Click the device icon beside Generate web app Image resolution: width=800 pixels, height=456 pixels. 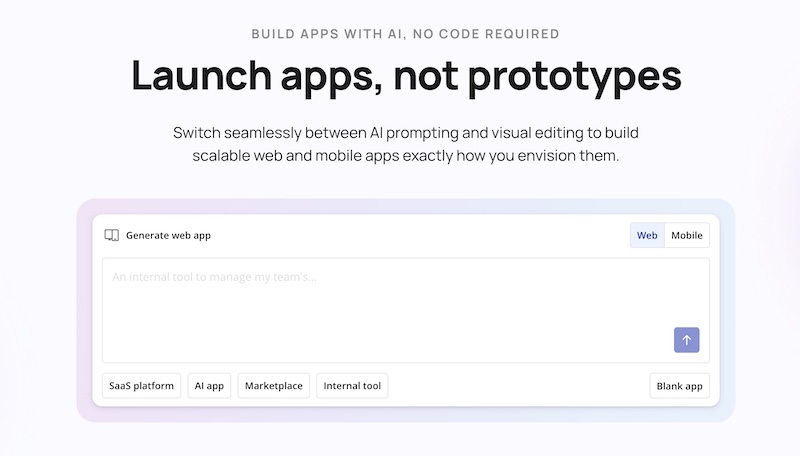tap(112, 235)
